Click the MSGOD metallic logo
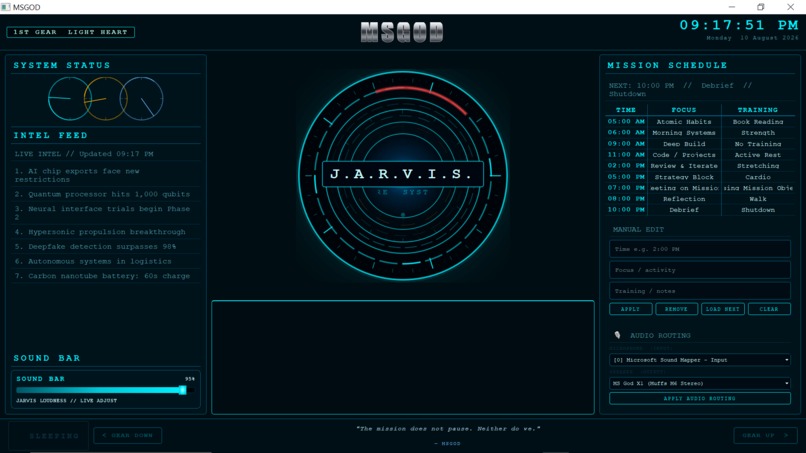This screenshot has height=453, width=806. pyautogui.click(x=402, y=32)
